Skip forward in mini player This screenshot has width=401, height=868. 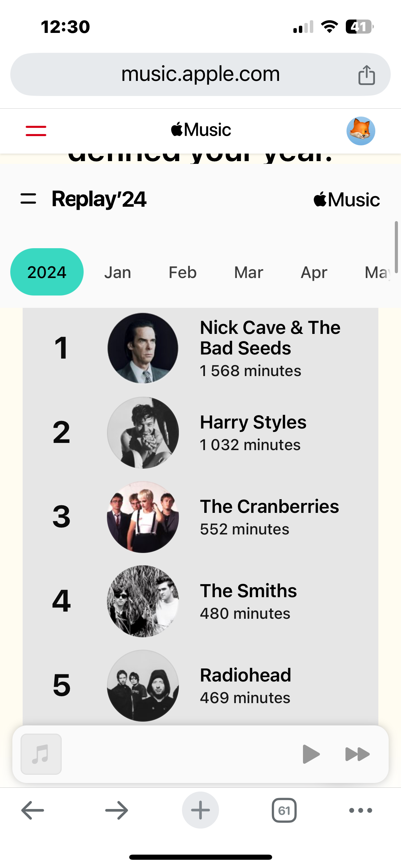(x=357, y=754)
